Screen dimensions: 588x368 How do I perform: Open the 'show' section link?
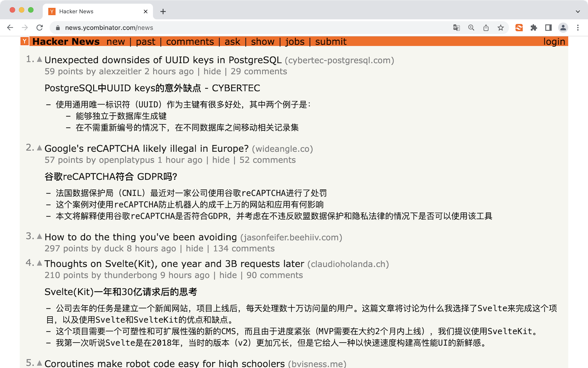(x=263, y=41)
